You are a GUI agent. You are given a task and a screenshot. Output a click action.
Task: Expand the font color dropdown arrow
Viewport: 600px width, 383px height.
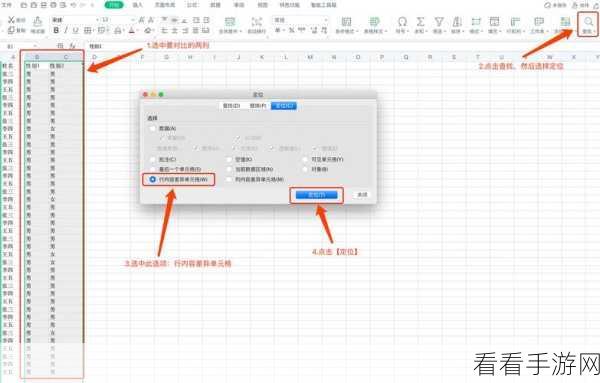pos(137,31)
